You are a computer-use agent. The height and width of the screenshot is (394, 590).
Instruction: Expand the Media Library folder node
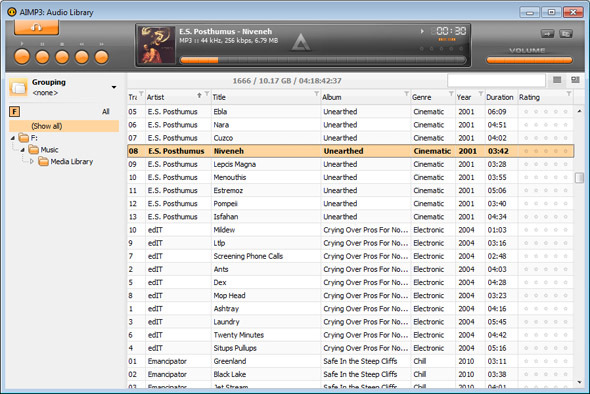click(x=32, y=161)
